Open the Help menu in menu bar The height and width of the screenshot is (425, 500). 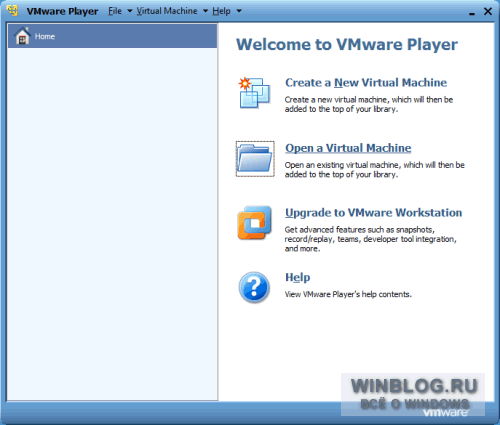221,11
